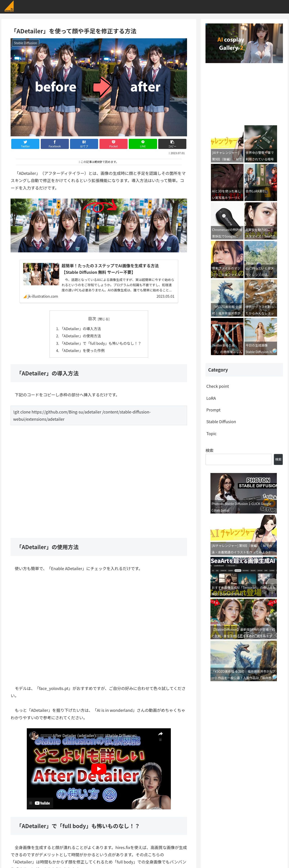Screen dimensions: 289x868
Task: Open the AIと3Dを使った楽しい grid thumbnail
Action: click(x=227, y=182)
